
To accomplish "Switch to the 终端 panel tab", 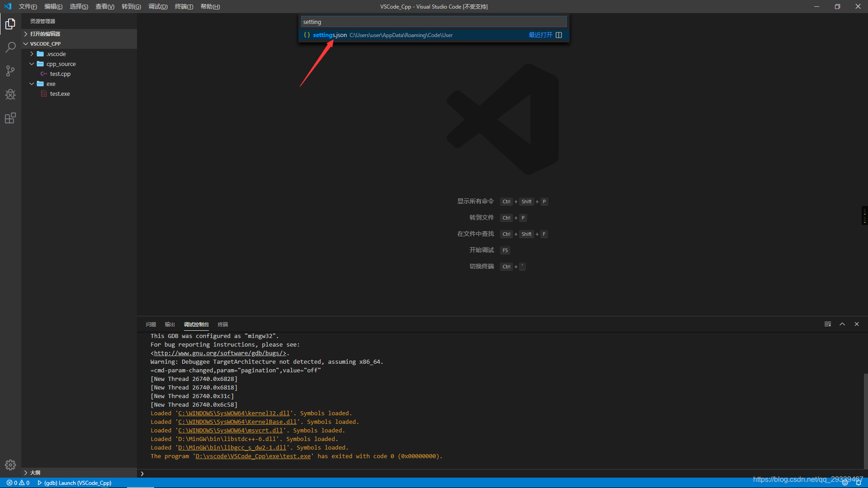I will click(223, 324).
